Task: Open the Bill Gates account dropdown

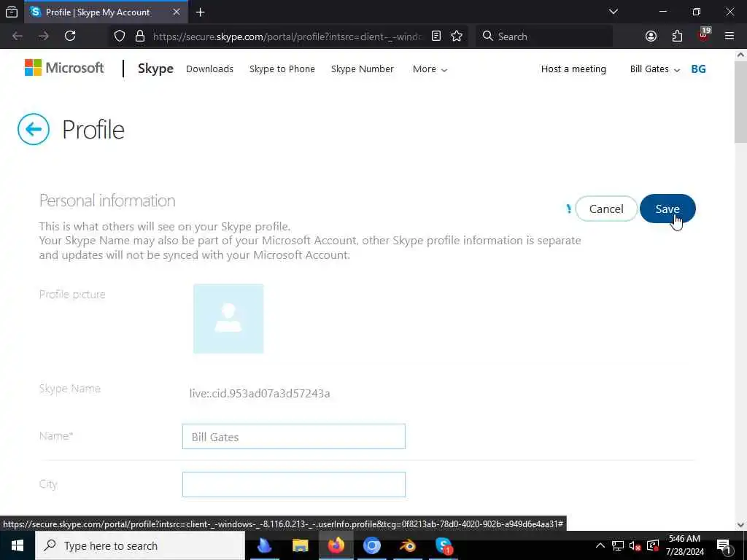Action: 654,69
